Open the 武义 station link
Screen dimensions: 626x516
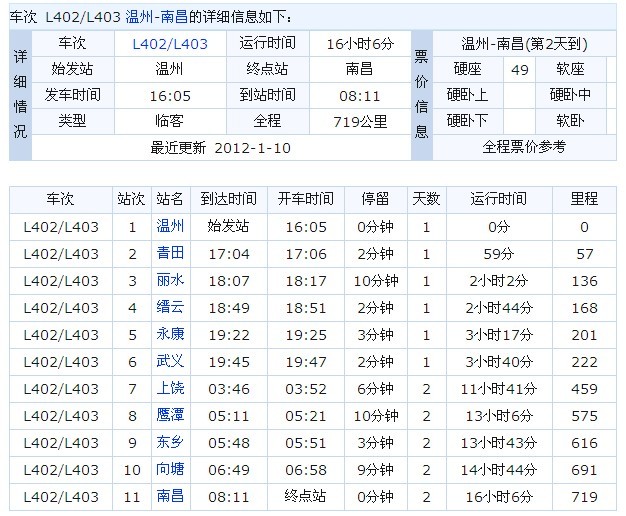[x=170, y=361]
